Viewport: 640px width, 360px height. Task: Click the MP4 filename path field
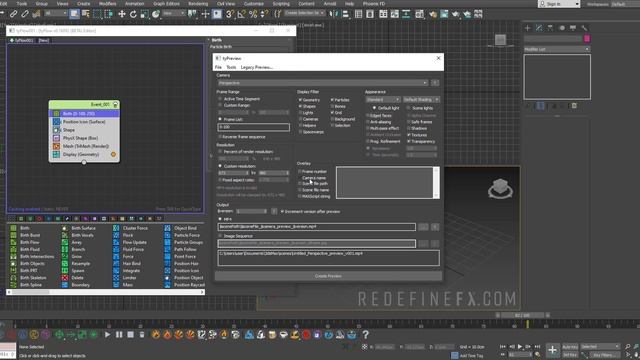317,227
